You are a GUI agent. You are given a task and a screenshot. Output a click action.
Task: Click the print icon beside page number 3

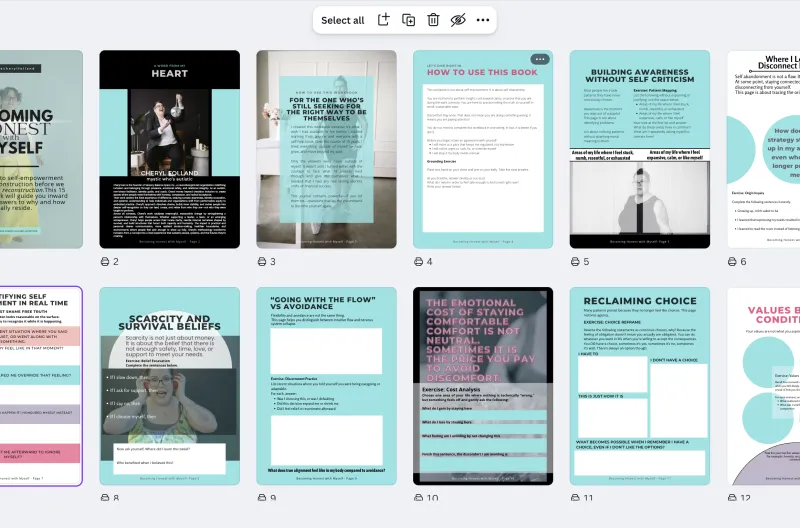[x=262, y=262]
